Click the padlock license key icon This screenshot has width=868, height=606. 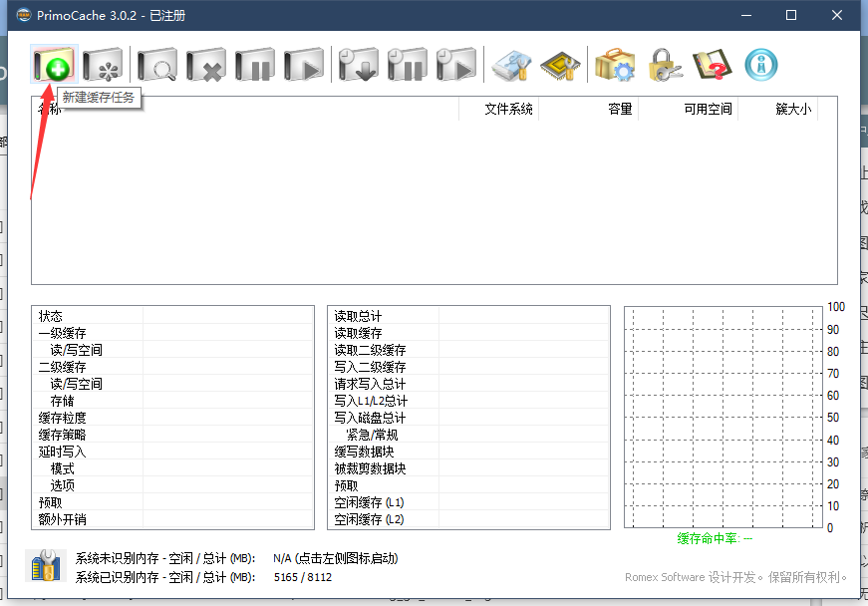pos(664,66)
